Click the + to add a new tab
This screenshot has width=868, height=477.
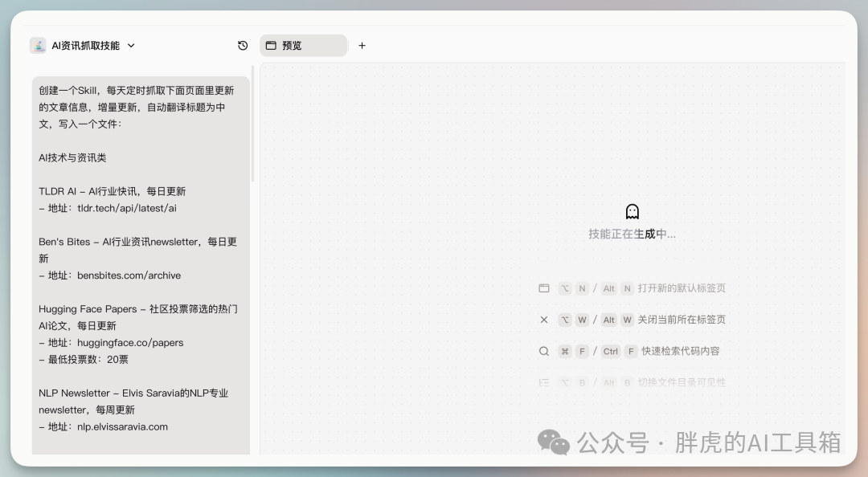(x=362, y=45)
